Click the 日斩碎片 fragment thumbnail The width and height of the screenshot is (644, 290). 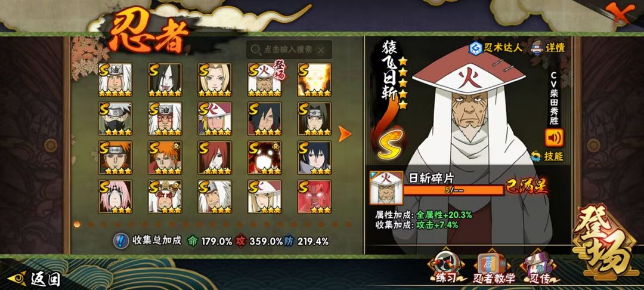(386, 188)
